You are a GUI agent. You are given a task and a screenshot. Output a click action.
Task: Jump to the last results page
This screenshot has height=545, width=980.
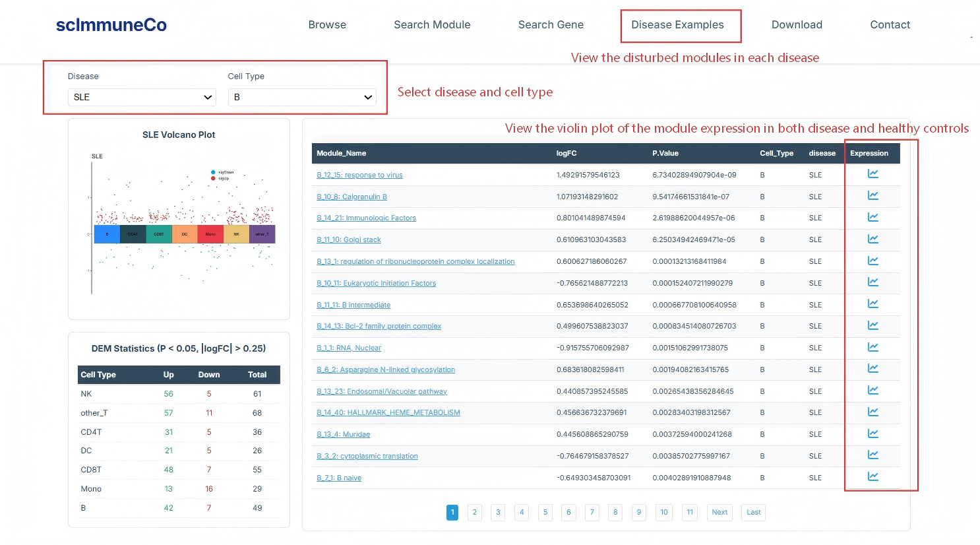pos(752,513)
